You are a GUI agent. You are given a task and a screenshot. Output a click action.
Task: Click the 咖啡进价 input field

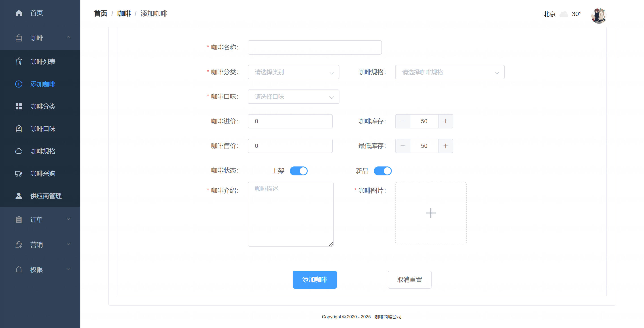(x=290, y=121)
